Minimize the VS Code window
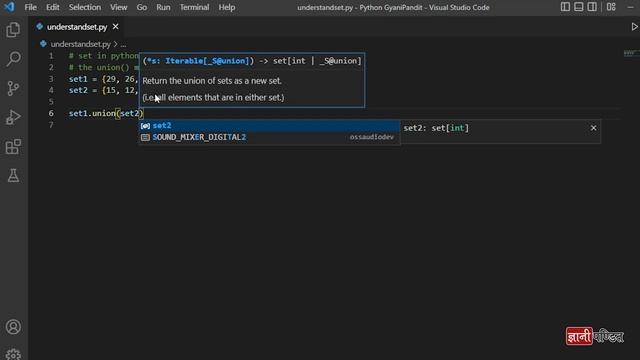The width and height of the screenshot is (640, 360). (630, 7)
